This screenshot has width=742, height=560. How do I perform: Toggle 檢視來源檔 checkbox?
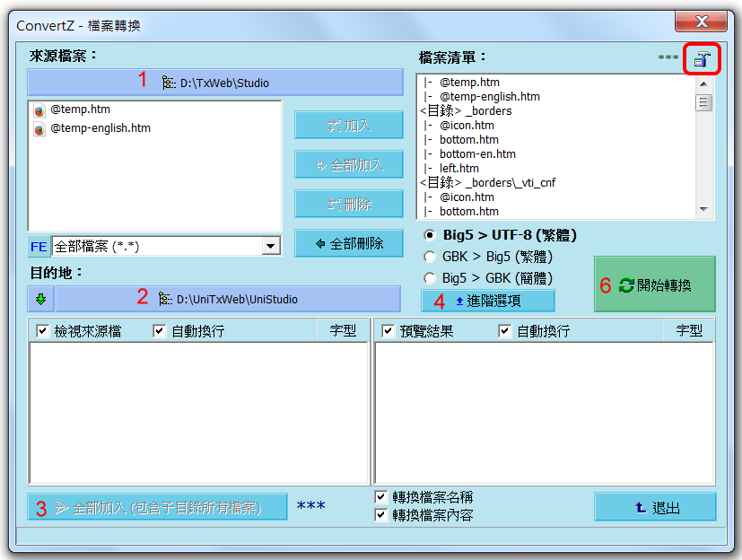(42, 331)
